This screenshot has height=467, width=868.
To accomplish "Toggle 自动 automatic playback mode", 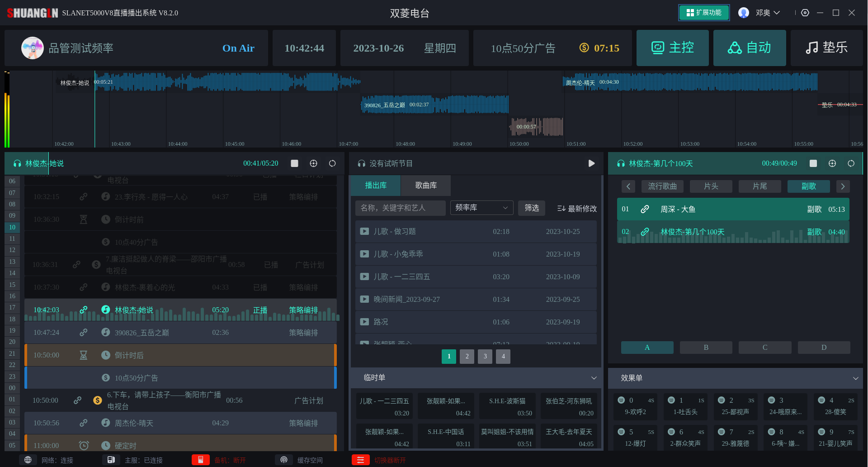I will coord(749,48).
